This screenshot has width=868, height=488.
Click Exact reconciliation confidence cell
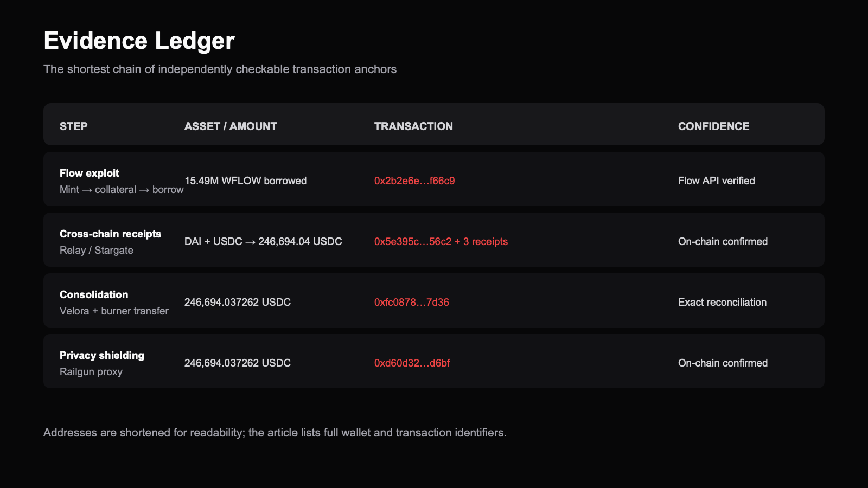click(723, 303)
